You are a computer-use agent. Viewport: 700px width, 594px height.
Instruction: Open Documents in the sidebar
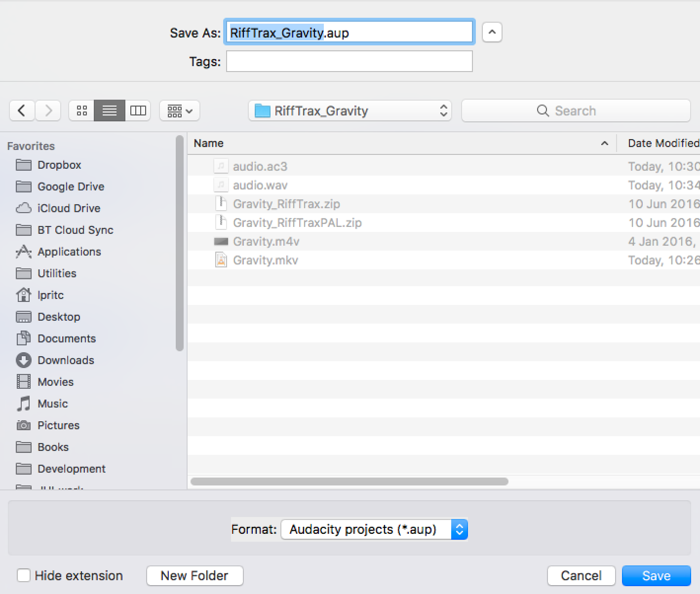pos(67,338)
